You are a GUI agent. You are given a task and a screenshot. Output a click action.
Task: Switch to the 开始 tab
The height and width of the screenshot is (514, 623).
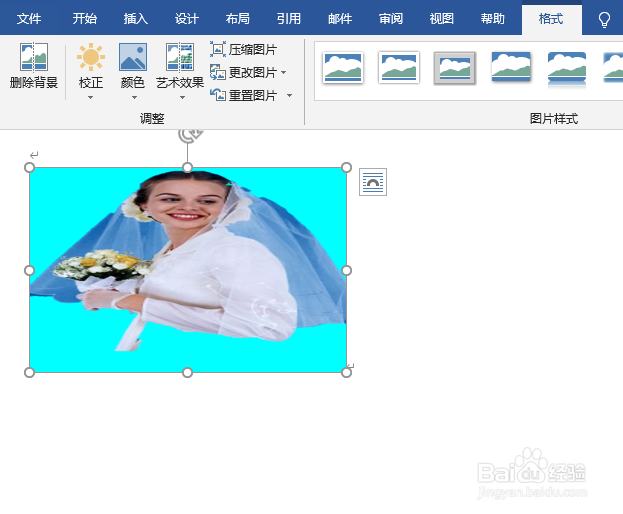(85, 19)
